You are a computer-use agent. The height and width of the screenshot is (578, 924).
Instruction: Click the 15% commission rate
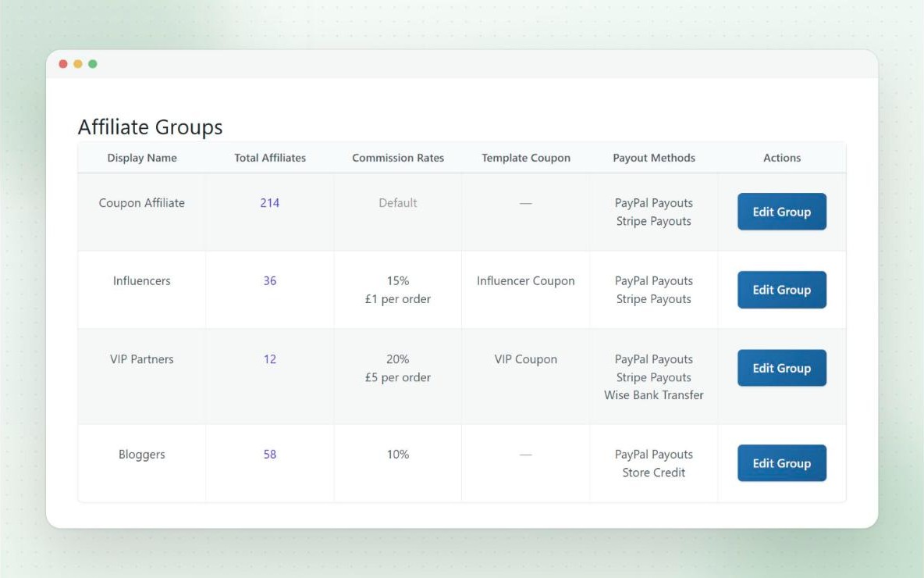pyautogui.click(x=398, y=280)
